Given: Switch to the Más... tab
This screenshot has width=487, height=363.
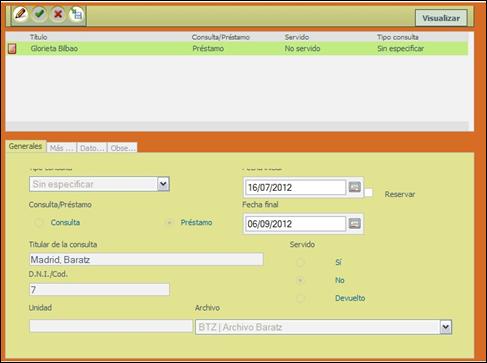Looking at the screenshot, I should pyautogui.click(x=61, y=148).
